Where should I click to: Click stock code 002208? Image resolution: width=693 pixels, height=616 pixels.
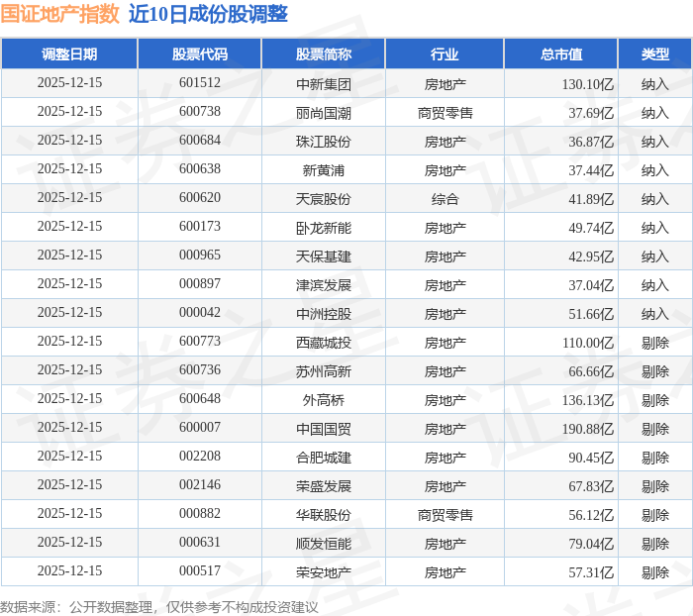tap(200, 457)
